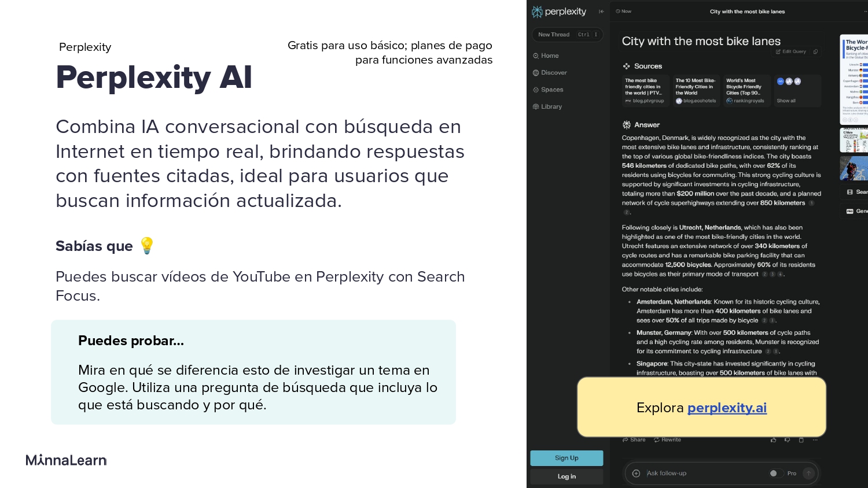The height and width of the screenshot is (488, 868).
Task: Open the Home section in the sidebar
Action: [x=546, y=56]
